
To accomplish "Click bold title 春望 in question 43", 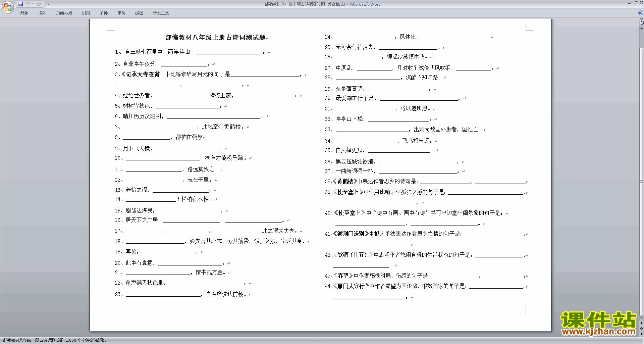I will (x=343, y=276).
